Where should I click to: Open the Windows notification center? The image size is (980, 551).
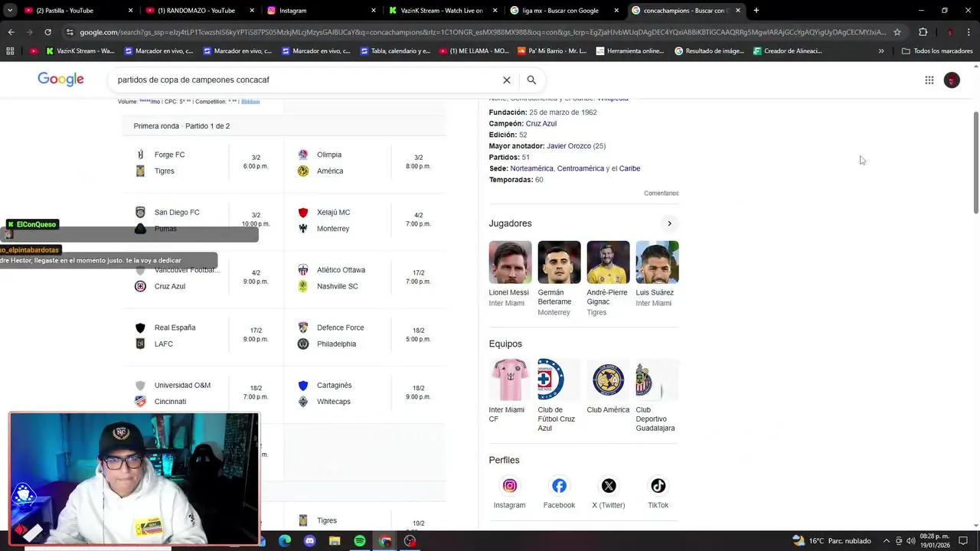click(964, 541)
